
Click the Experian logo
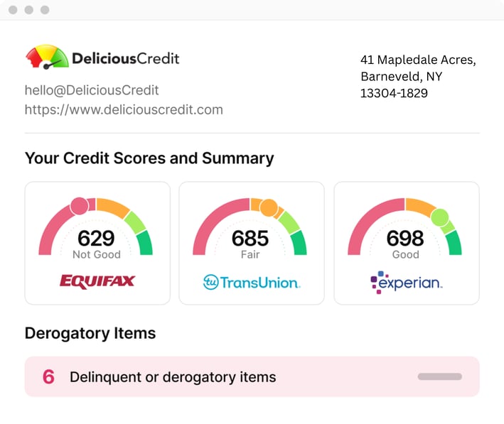[x=407, y=283]
